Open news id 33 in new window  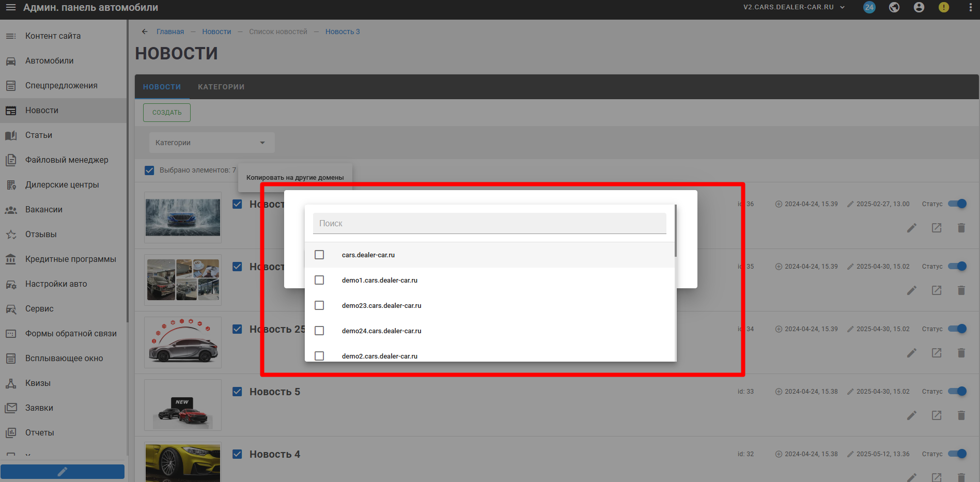click(x=936, y=415)
